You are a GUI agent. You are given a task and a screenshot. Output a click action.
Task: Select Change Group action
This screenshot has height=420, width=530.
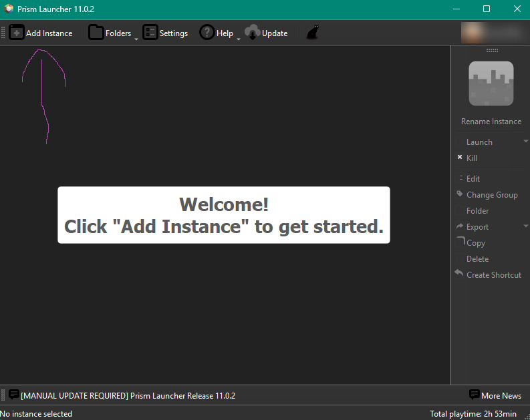click(492, 195)
